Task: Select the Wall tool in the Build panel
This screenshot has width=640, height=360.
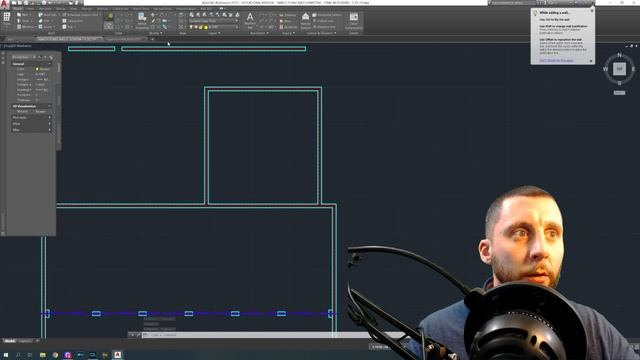Action: click(23, 15)
